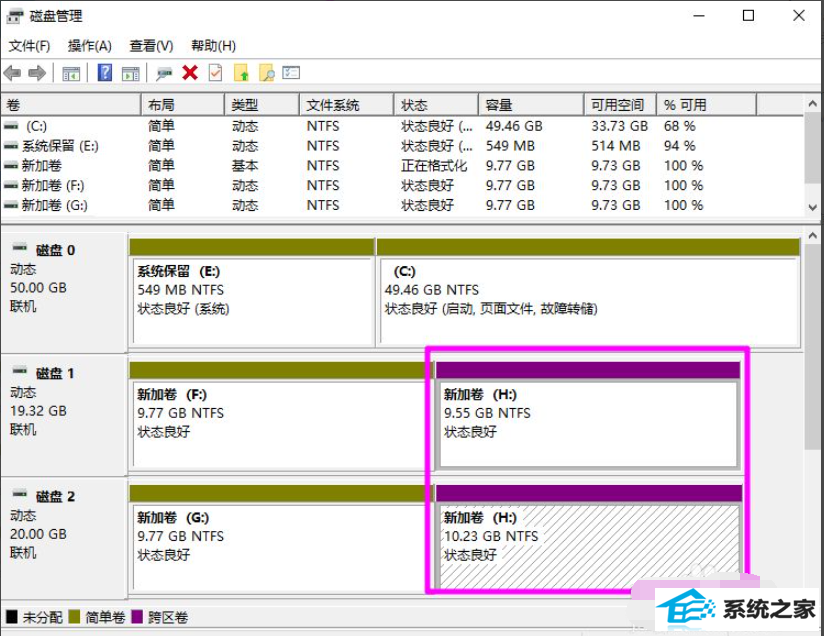Click the checkmark properties toolbar icon
Image resolution: width=824 pixels, height=636 pixels.
tap(215, 73)
